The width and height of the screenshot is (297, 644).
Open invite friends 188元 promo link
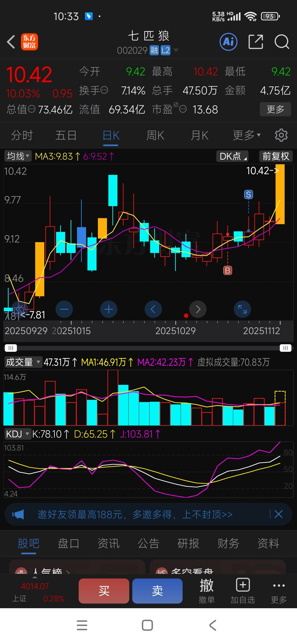tap(135, 514)
